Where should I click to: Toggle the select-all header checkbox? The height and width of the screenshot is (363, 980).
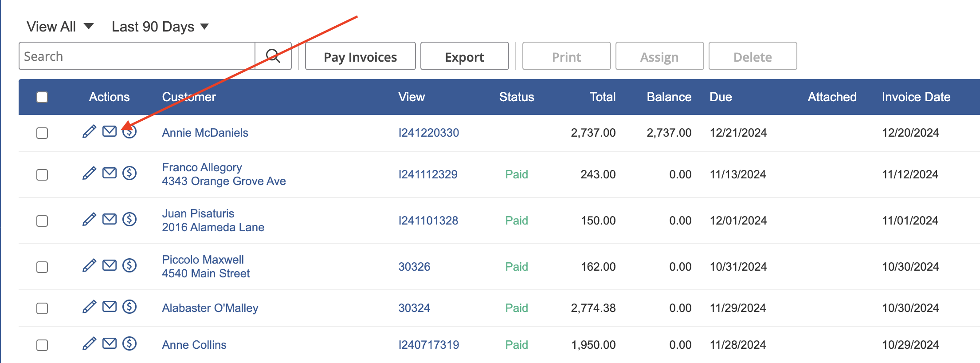click(x=42, y=97)
